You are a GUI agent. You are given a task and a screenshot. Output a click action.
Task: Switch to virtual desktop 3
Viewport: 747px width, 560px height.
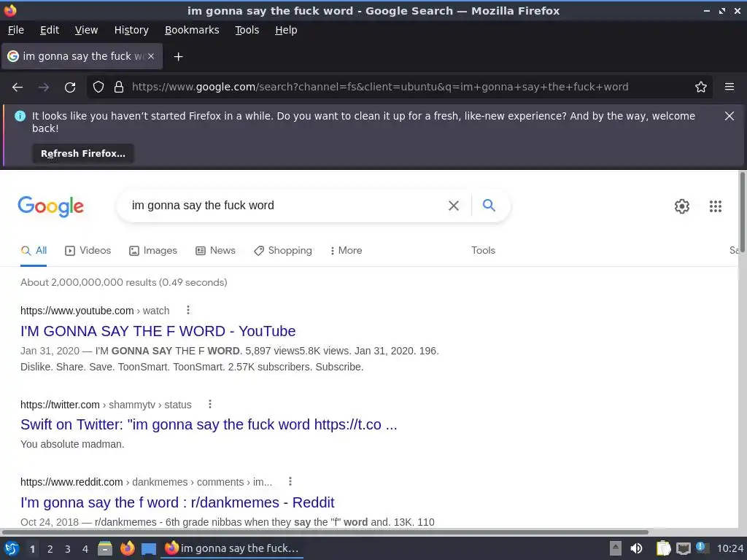[x=68, y=549]
